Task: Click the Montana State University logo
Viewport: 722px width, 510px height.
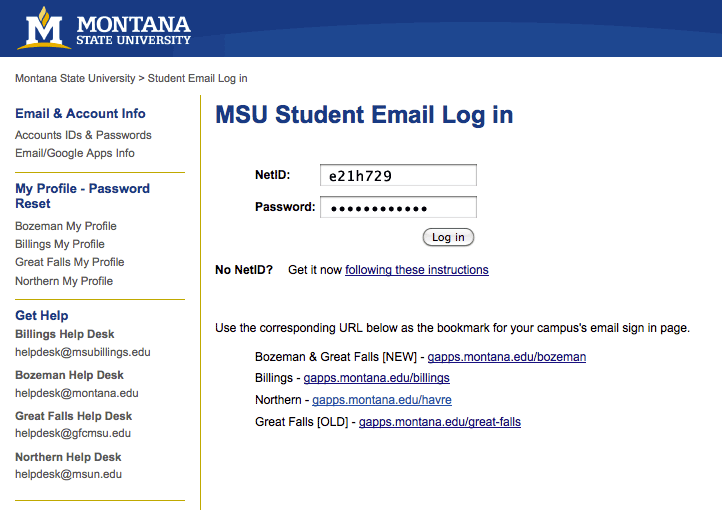Action: pyautogui.click(x=104, y=28)
